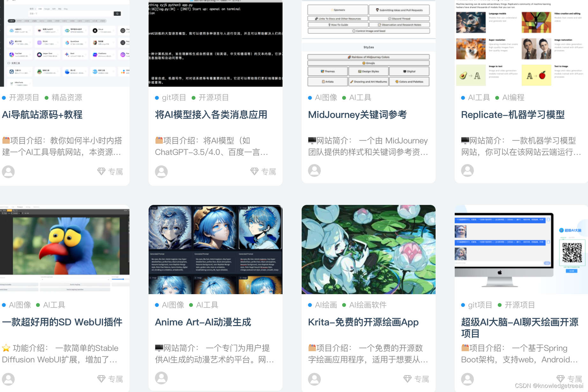Select AI工具 tag on MidJourney关键词参考 card
Screen dimensions: 588x392
357,98
